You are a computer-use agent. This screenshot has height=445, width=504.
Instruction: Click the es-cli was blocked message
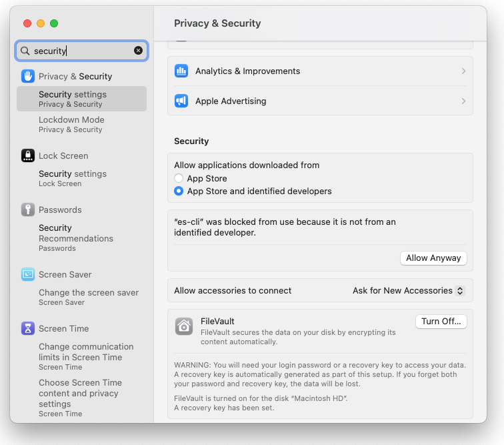click(285, 227)
